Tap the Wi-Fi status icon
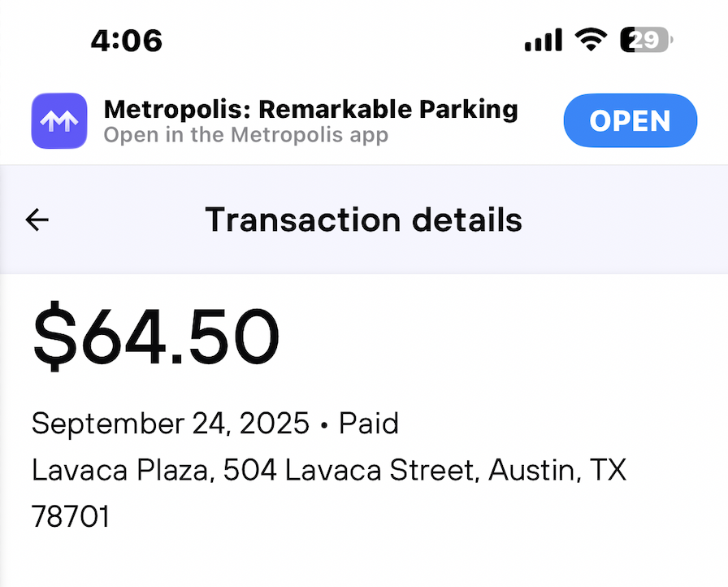 pyautogui.click(x=591, y=39)
